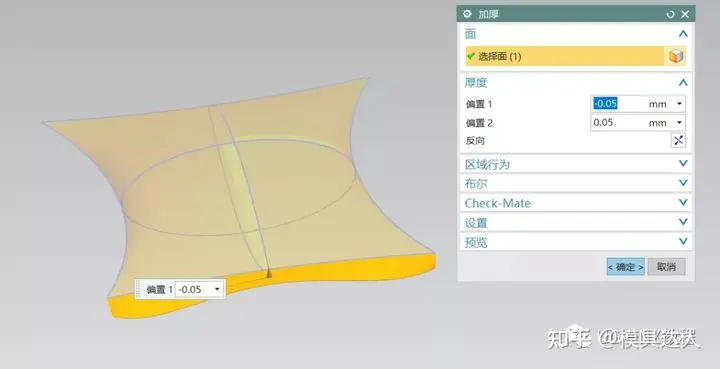The image size is (720, 369).
Task: Open the 加厚 dialog settings gear
Action: 467,14
